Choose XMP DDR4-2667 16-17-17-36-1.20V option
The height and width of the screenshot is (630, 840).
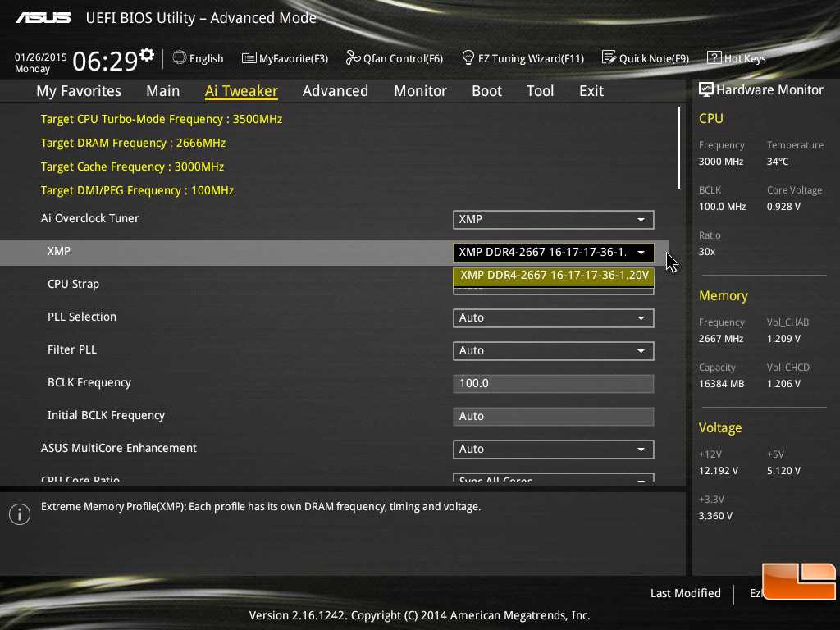(x=554, y=276)
